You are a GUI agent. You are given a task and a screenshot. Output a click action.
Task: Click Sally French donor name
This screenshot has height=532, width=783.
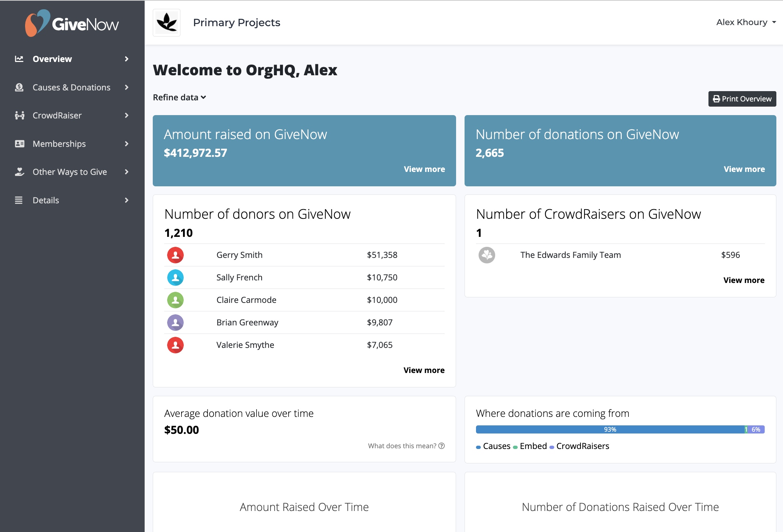[x=239, y=277]
